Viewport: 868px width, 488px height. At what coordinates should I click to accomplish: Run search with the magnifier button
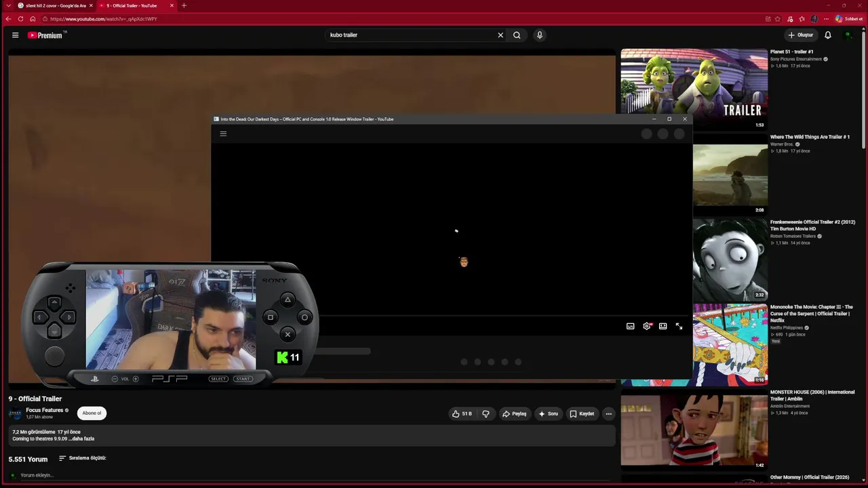517,35
